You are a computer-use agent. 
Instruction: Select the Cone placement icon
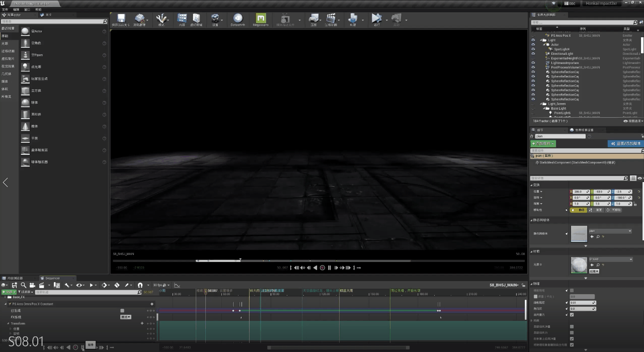25,126
